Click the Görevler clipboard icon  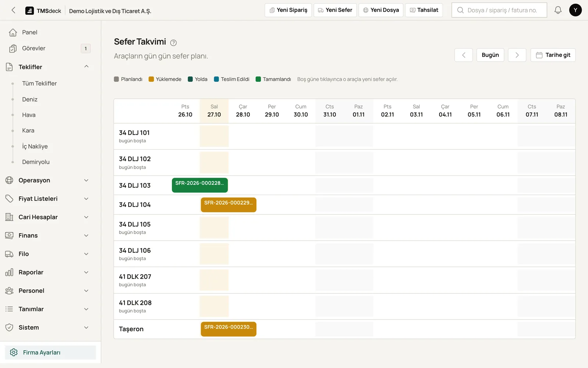pyautogui.click(x=13, y=49)
